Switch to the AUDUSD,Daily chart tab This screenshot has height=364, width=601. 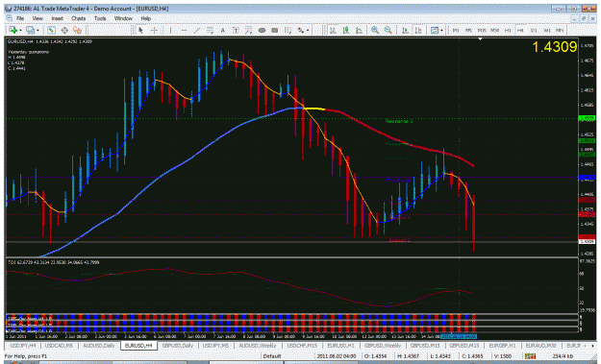pyautogui.click(x=99, y=345)
